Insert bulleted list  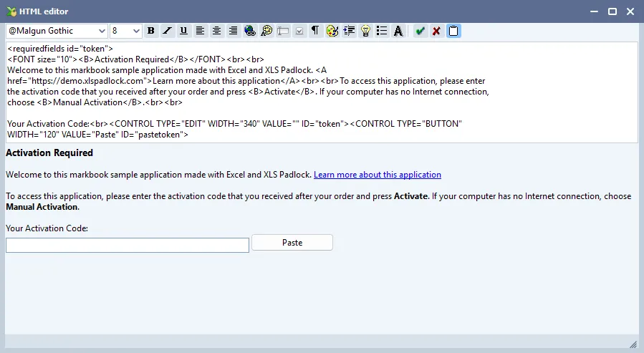382,31
